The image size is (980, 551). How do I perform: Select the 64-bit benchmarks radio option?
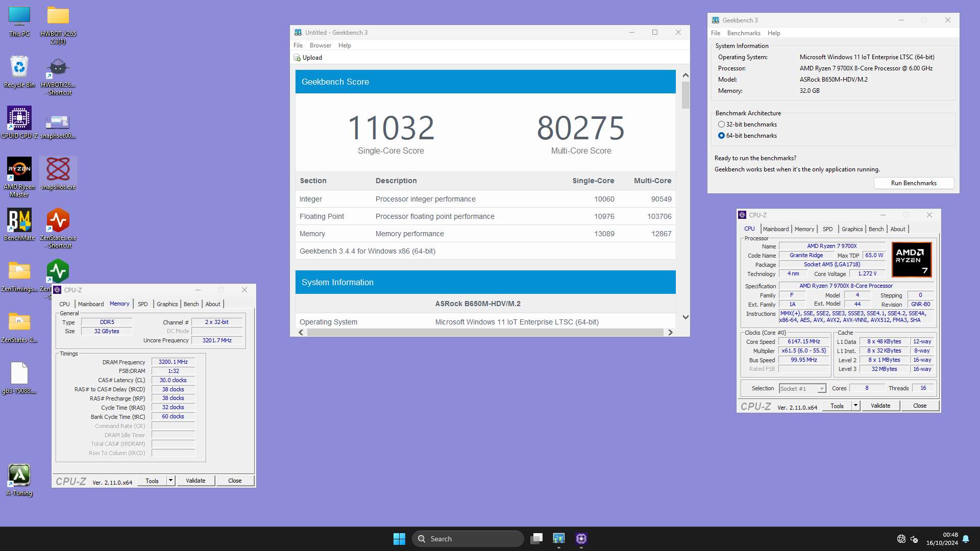click(721, 136)
